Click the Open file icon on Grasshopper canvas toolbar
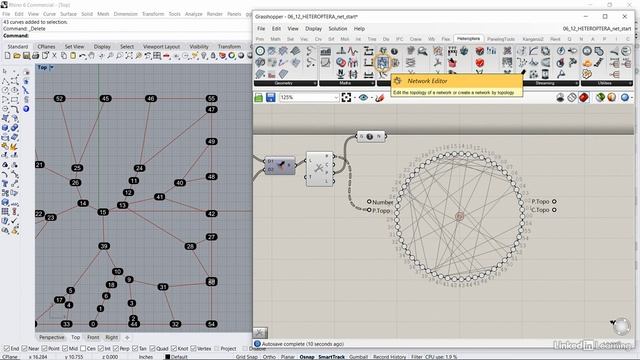640x360 pixels. 259,98
